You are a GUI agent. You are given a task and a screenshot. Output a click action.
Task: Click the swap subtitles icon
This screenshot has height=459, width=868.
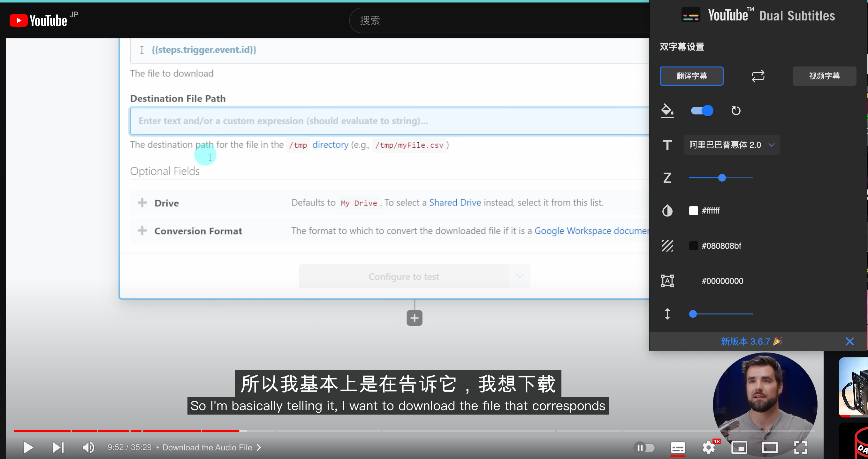[758, 76]
